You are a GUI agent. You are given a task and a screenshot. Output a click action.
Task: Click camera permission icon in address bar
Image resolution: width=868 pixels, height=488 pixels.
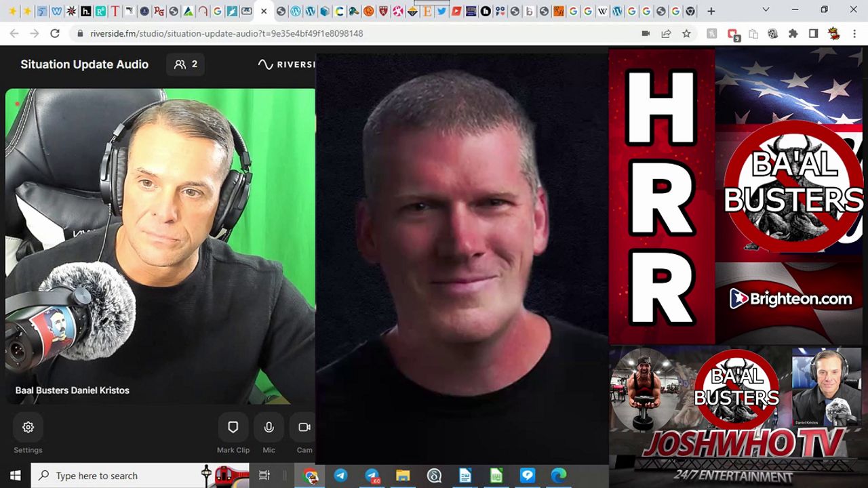646,33
